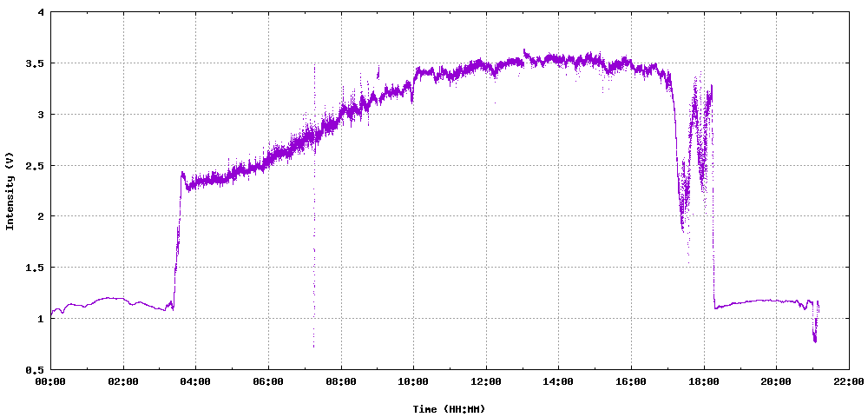Click the x-axis tick label 02:00
868x417 pixels.
(123, 381)
